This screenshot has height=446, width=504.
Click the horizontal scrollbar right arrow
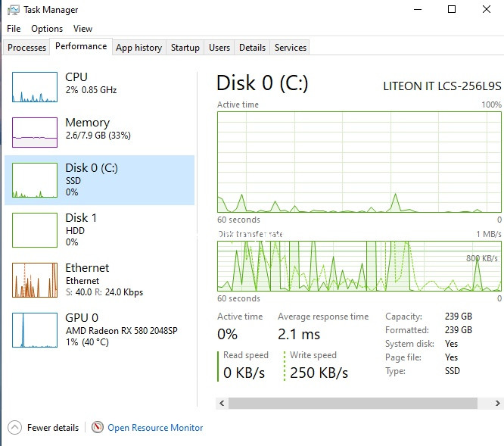coord(497,402)
